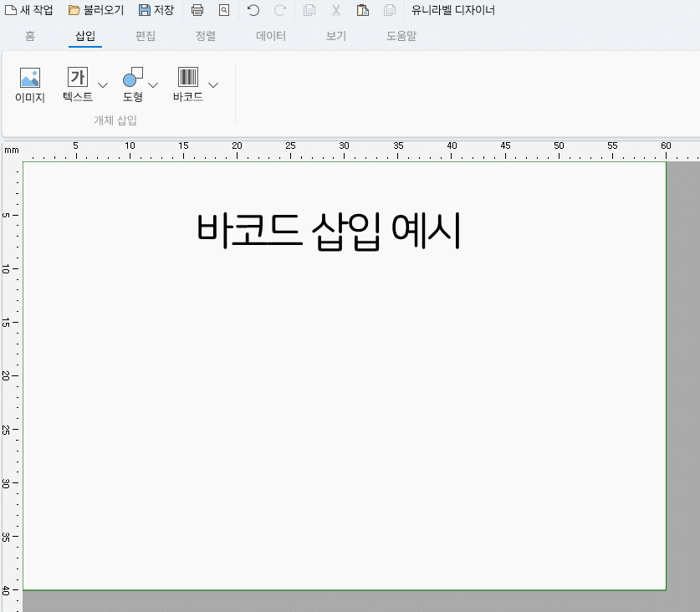Undo the last action
700x612 pixels.
click(x=253, y=10)
